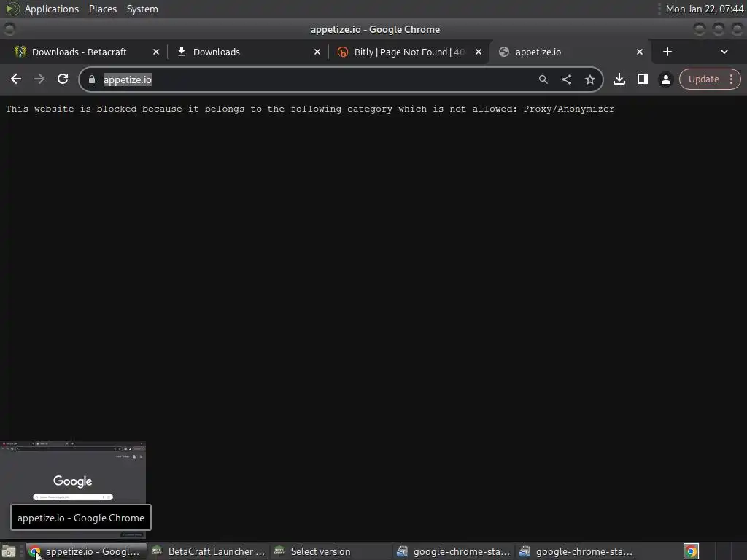Screen dimensions: 747x560
Task: Click the blocked website message text
Action: tap(310, 109)
